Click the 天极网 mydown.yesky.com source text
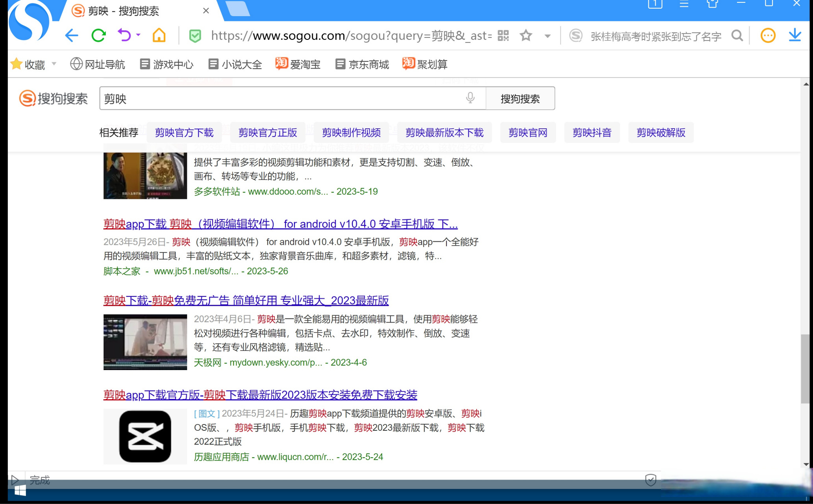 [x=280, y=363]
